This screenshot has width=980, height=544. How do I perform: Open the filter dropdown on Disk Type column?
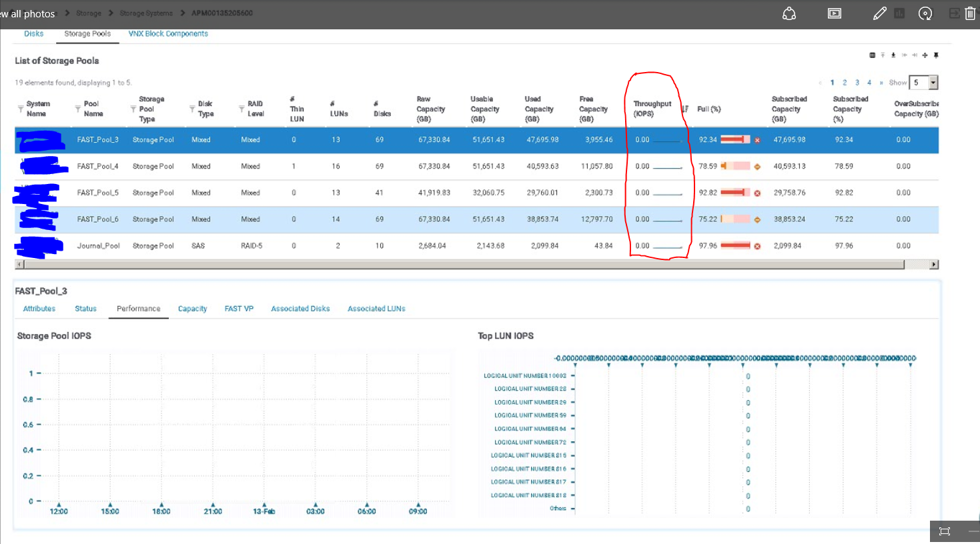(191, 109)
